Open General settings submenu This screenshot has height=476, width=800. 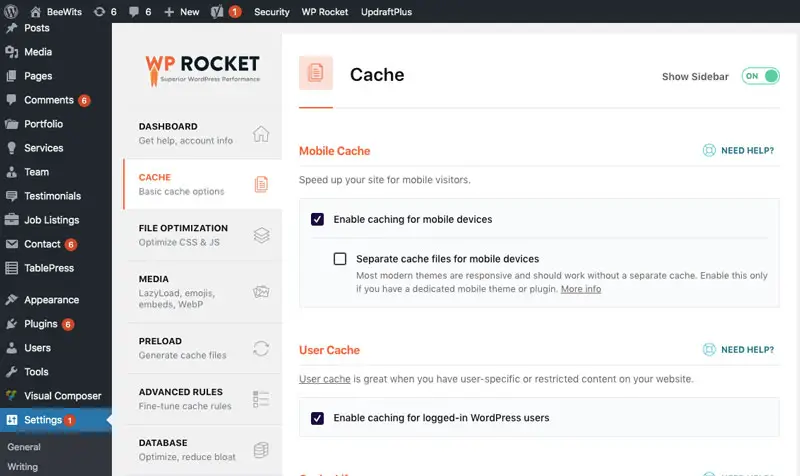(24, 447)
